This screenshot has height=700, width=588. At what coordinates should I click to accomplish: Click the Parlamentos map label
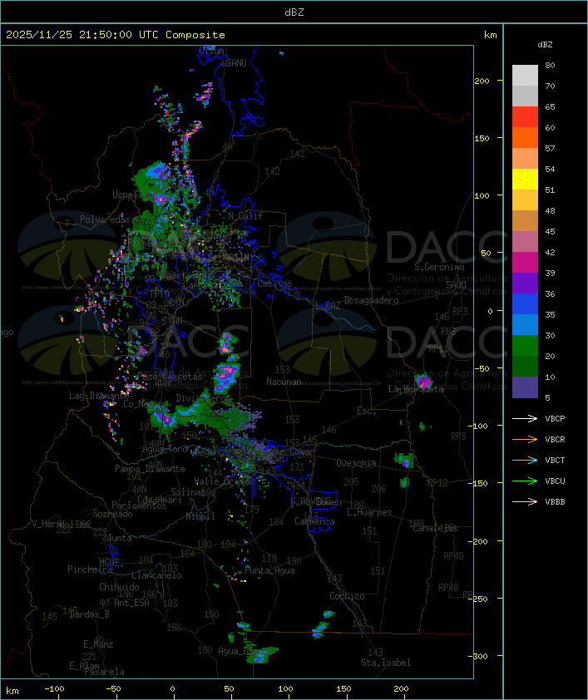[139, 505]
